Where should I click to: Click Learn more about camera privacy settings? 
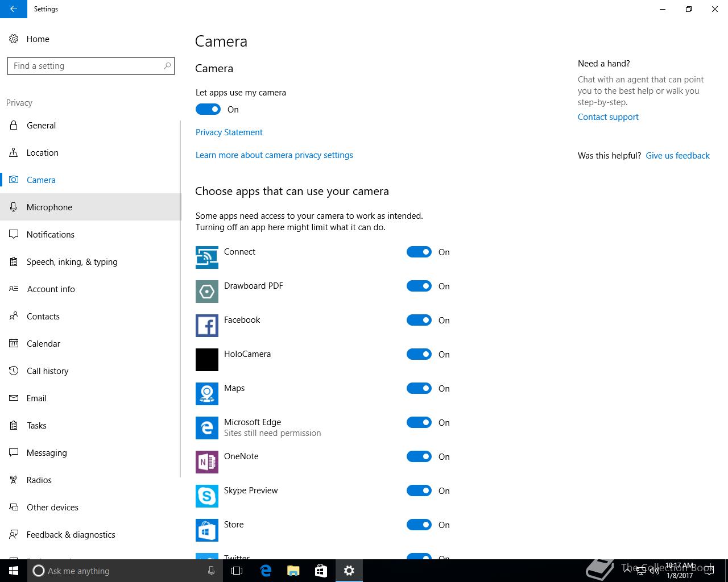pos(274,155)
